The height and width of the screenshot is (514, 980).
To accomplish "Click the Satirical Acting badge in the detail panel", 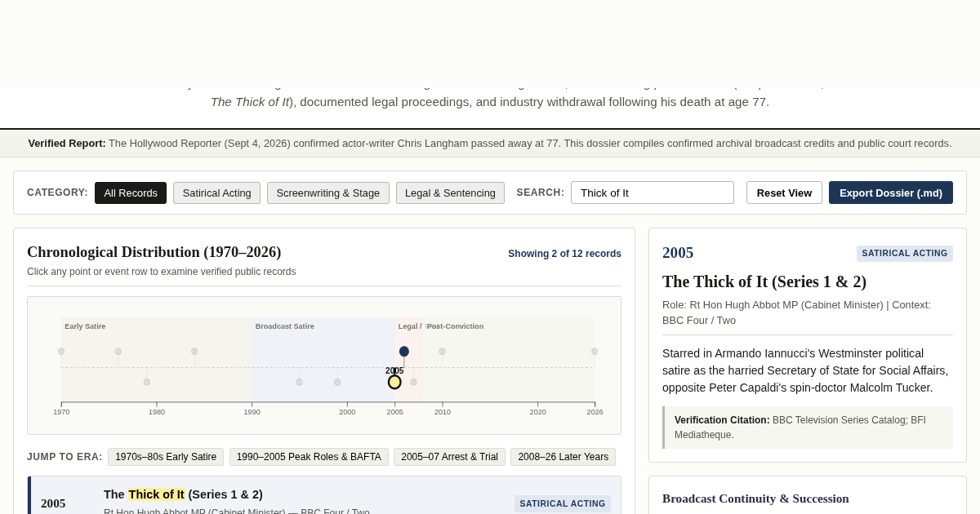I will (x=905, y=254).
